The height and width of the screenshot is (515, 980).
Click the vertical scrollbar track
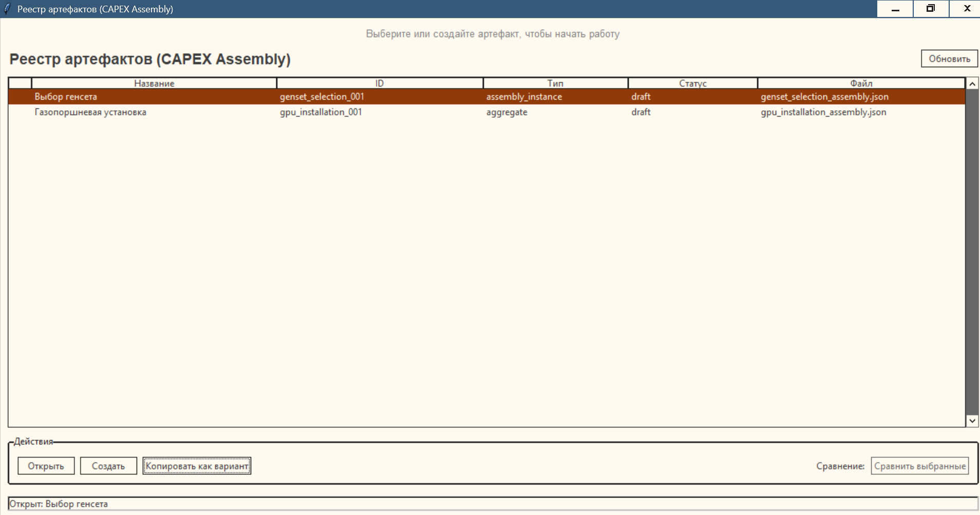(972, 252)
